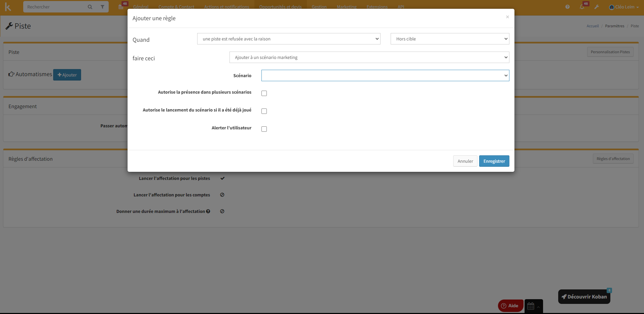Open the Découvrir Koban launcher

point(584,296)
